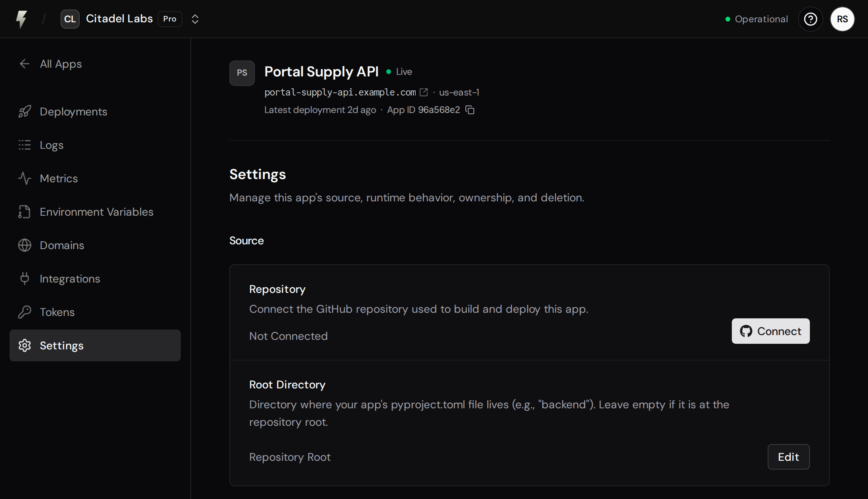Click the Settings page heading

pos(258,174)
